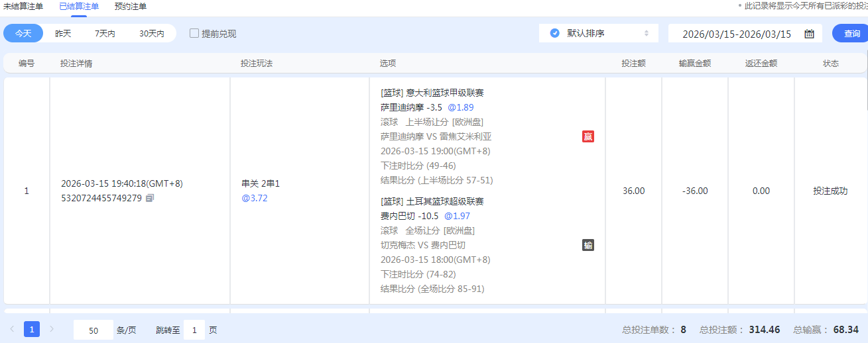Click 串关 2串1 bet type text
This screenshot has height=343, width=868.
[x=261, y=183]
